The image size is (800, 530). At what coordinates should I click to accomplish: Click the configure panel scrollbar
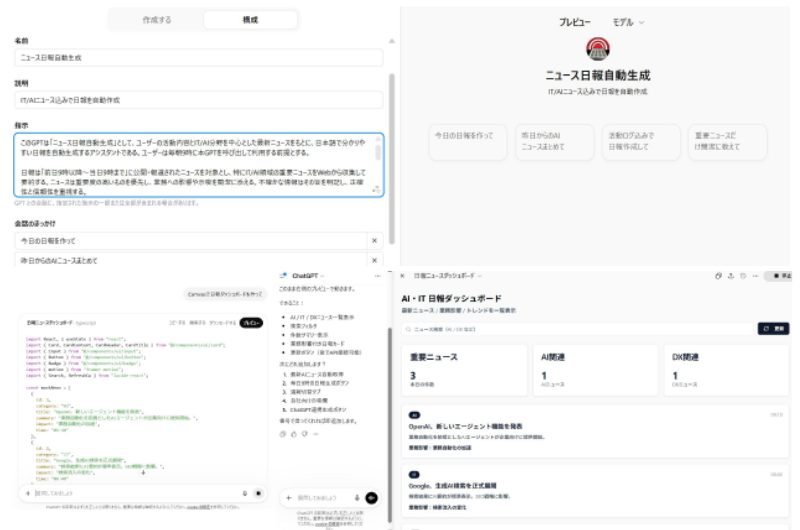[392, 158]
